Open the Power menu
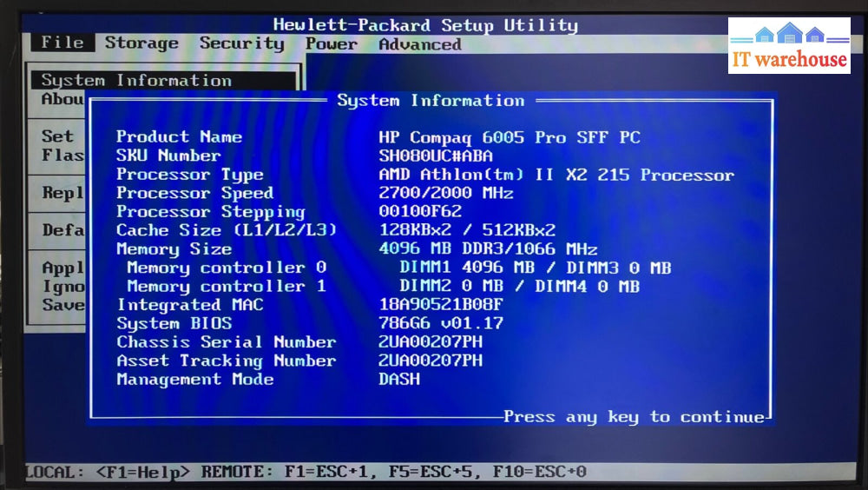Screen dimensions: 868x490 coord(331,43)
